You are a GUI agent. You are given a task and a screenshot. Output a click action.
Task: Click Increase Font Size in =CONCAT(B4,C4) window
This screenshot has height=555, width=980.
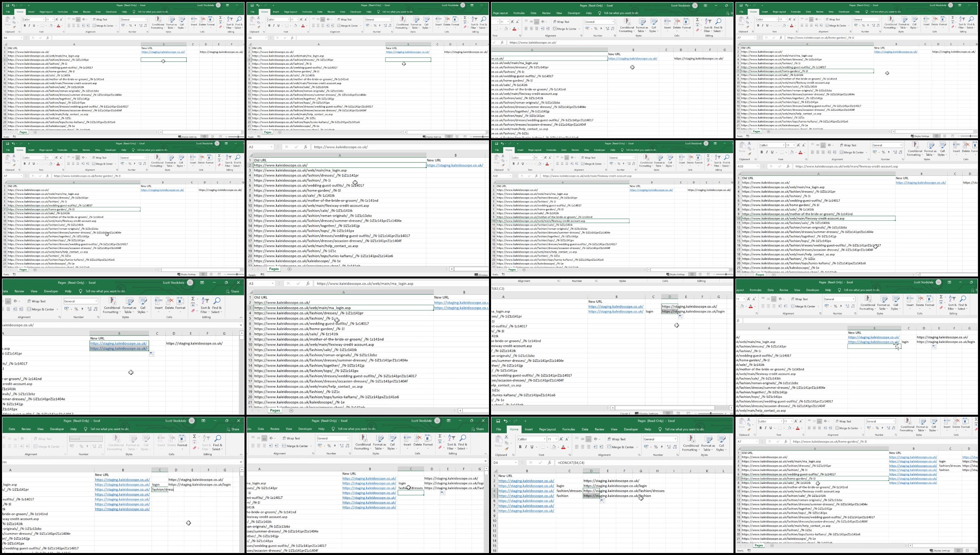pyautogui.click(x=561, y=439)
